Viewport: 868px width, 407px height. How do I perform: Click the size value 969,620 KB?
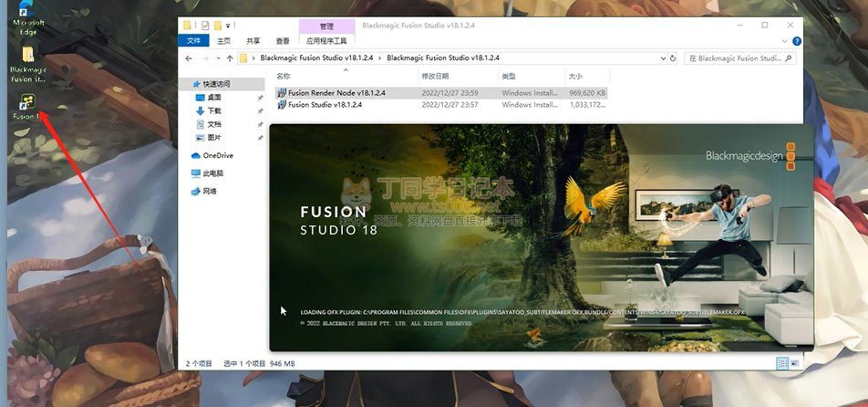click(587, 93)
